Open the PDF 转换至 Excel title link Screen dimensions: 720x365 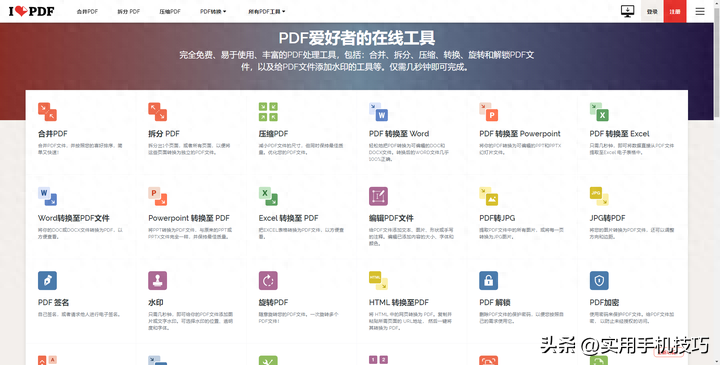(x=619, y=134)
